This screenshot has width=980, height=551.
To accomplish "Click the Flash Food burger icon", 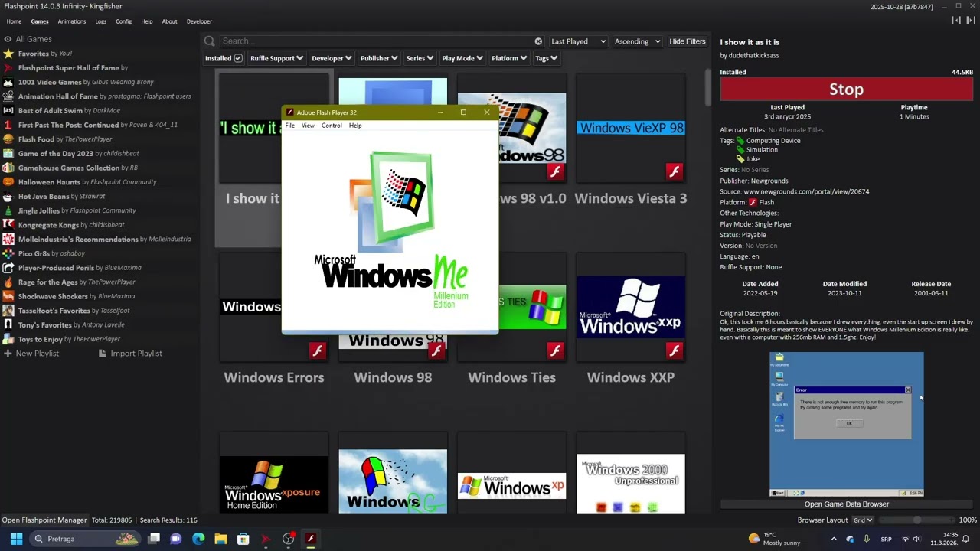I will click(8, 139).
